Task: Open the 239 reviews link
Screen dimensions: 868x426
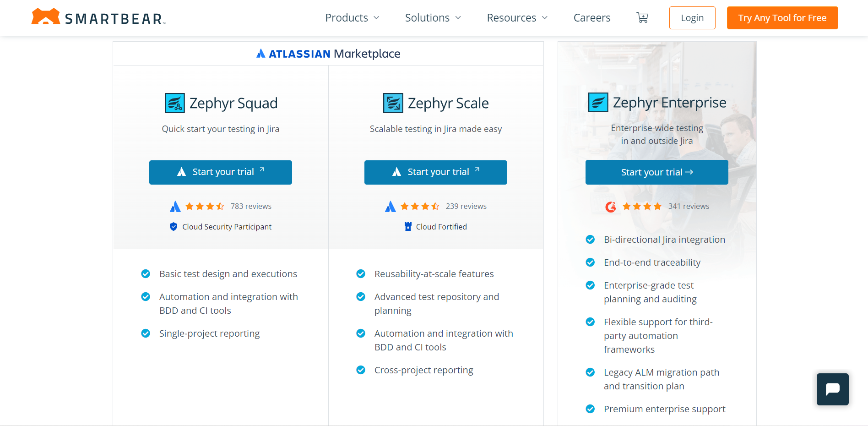Action: (x=466, y=207)
